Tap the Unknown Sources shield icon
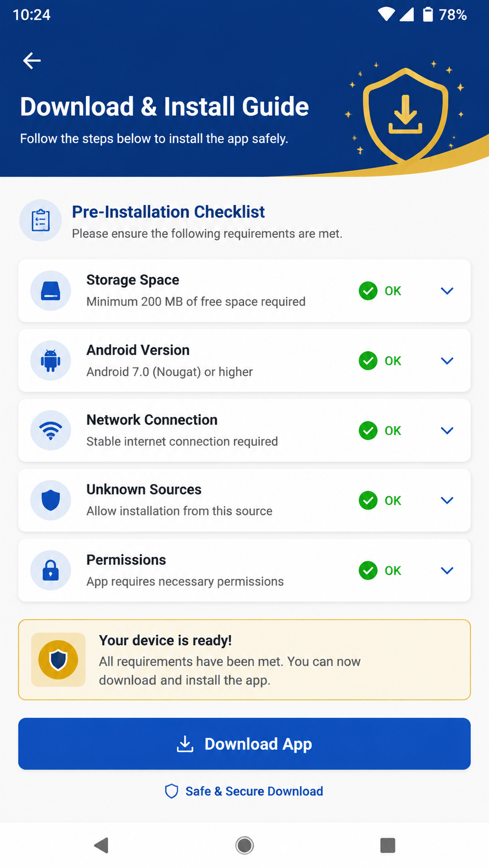 50,500
